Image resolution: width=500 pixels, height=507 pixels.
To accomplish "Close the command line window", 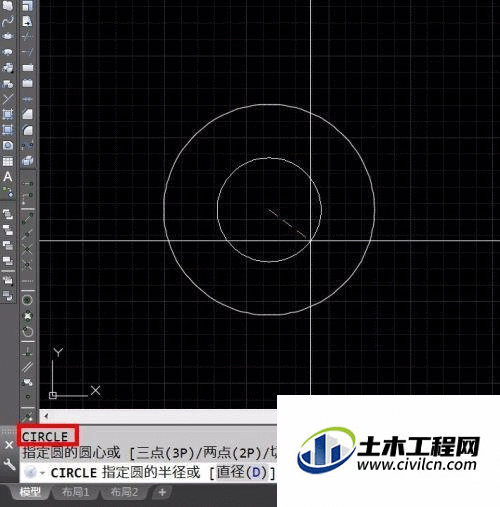I will tap(9, 445).
